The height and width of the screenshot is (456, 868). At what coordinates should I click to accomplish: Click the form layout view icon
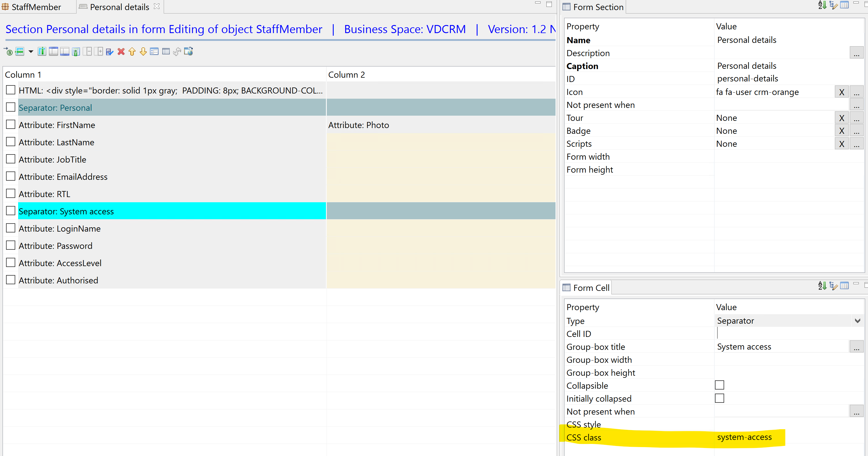click(154, 51)
